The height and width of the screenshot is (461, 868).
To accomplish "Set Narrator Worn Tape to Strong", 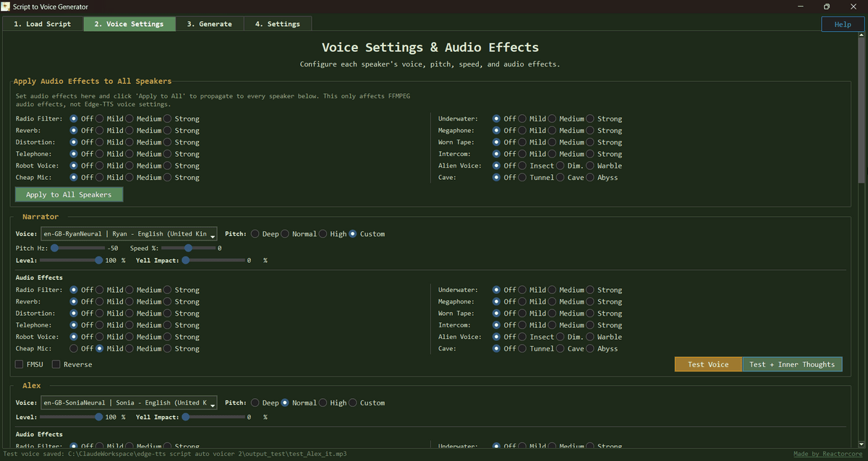I will pyautogui.click(x=603, y=314).
